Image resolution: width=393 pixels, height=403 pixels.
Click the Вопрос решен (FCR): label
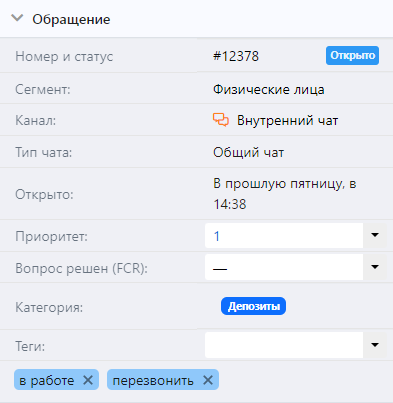coord(81,268)
